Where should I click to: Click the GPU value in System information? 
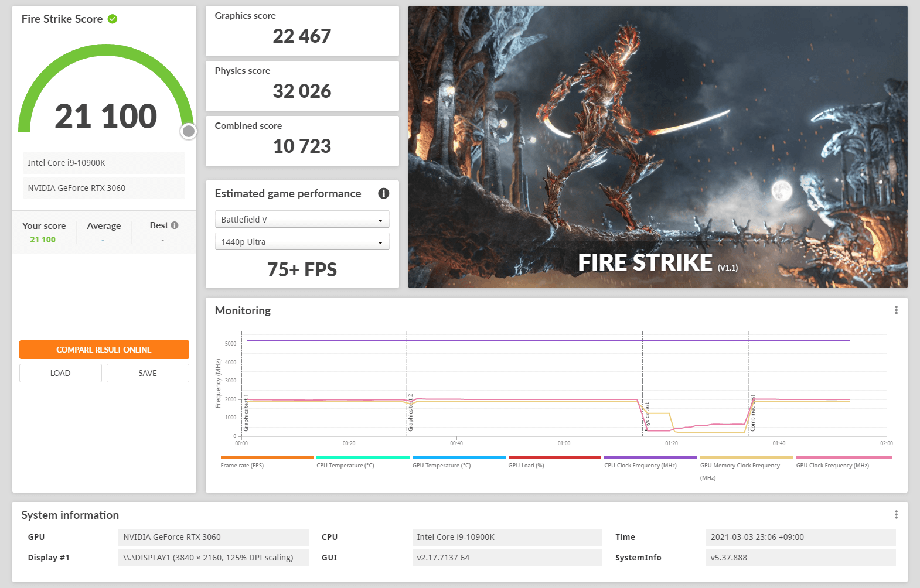click(213, 537)
